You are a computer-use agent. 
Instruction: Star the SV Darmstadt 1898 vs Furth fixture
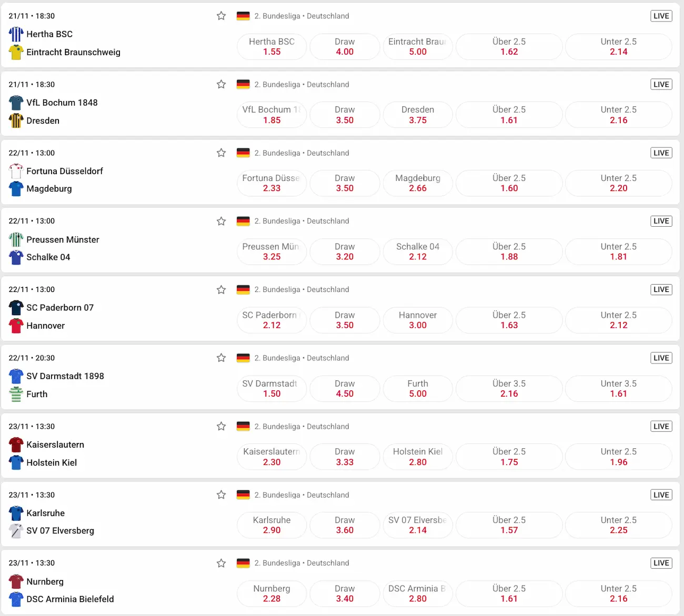click(221, 357)
